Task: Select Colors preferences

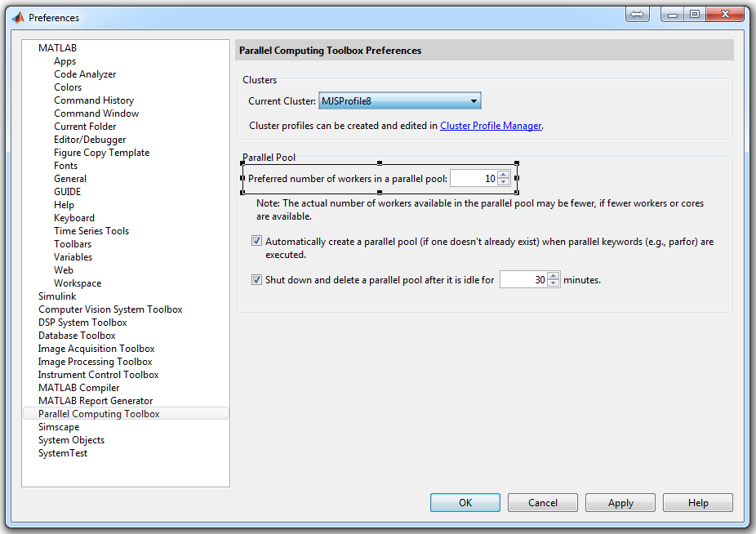Action: (68, 87)
